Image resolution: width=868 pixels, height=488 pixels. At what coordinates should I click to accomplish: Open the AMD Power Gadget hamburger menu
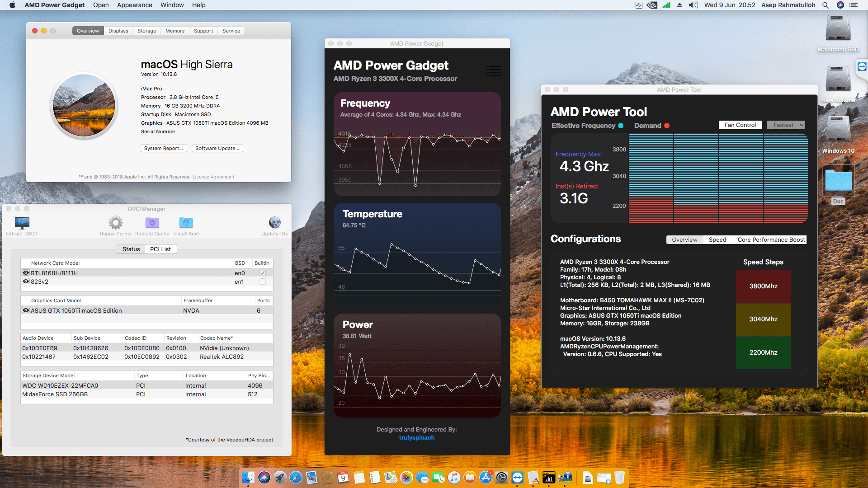point(493,71)
